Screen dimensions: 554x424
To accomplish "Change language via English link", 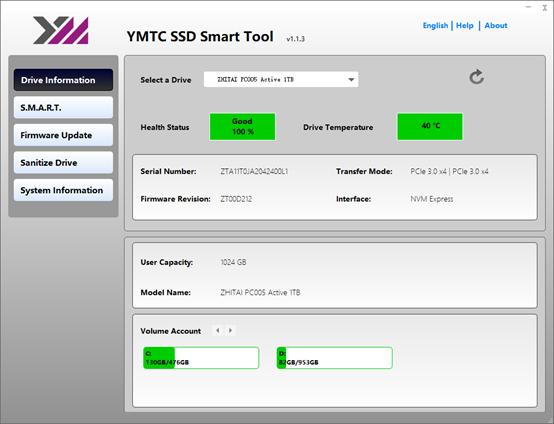I will (x=435, y=25).
